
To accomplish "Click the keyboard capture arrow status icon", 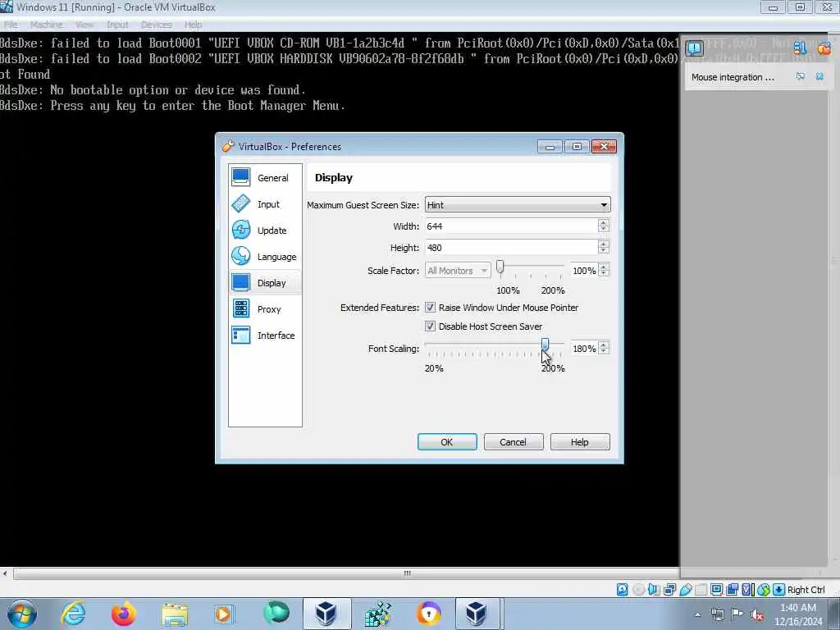I will pyautogui.click(x=778, y=589).
